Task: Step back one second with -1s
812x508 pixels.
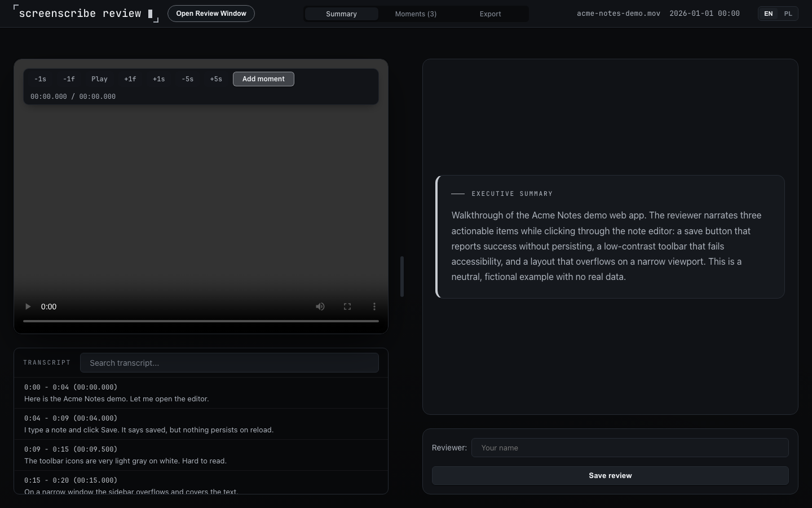Action: tap(40, 79)
